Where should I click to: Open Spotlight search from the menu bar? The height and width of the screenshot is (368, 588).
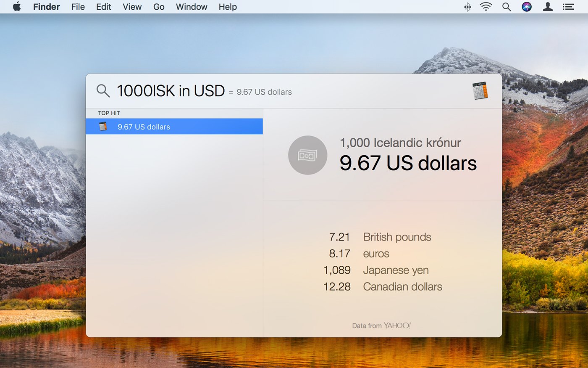tap(506, 7)
